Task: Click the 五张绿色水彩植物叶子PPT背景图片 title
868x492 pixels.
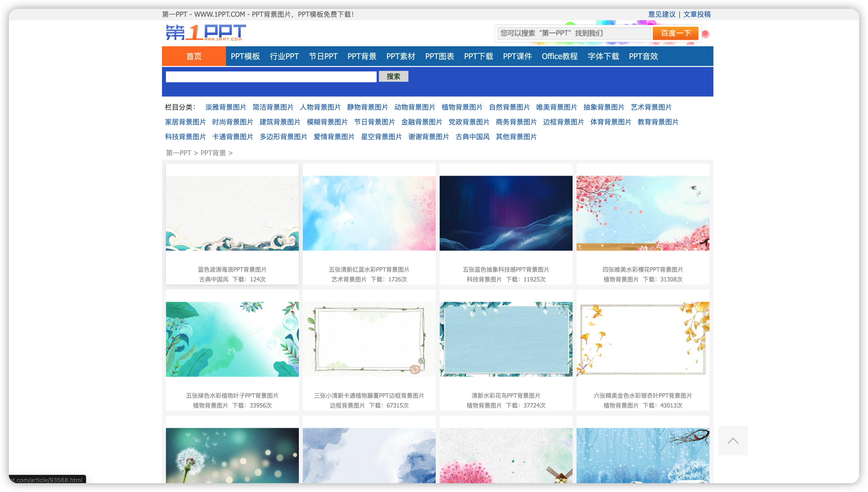Action: coord(232,395)
